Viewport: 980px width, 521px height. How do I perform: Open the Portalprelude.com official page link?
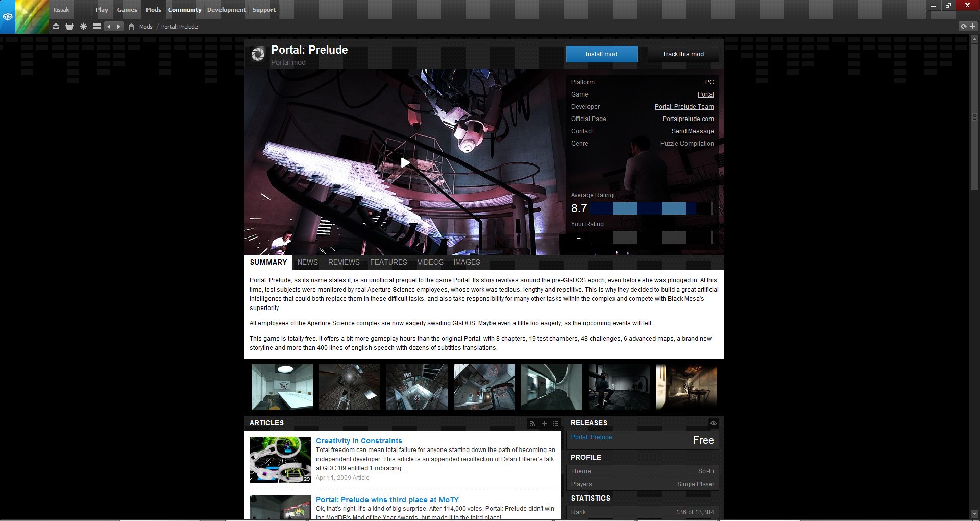coord(688,119)
